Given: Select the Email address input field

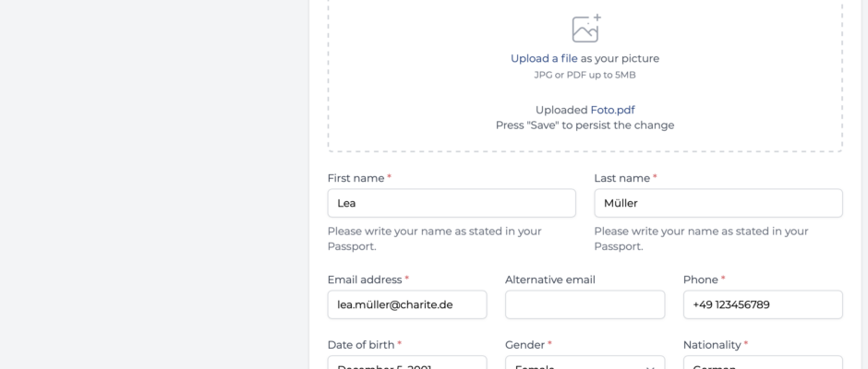Looking at the screenshot, I should (x=407, y=304).
